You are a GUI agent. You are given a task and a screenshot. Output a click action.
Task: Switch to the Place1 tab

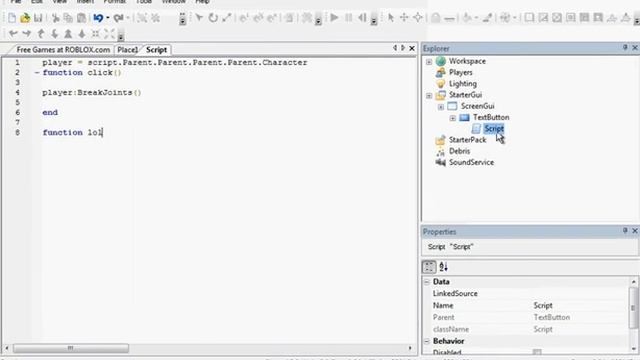tap(127, 50)
